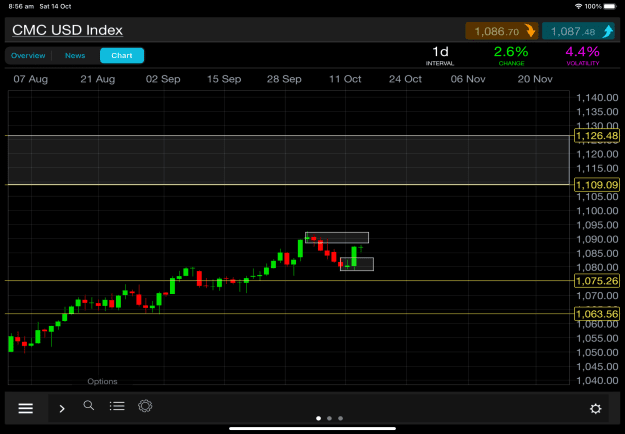Go to the third page indicator dot
The width and height of the screenshot is (625, 434).
(340, 418)
